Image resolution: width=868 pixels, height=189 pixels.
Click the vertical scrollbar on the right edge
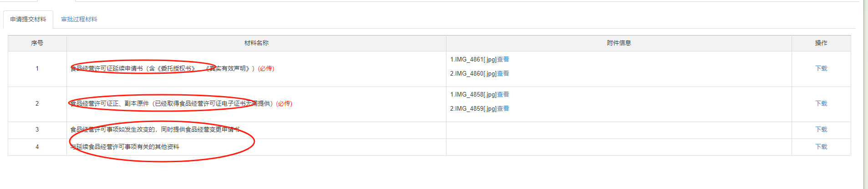pyautogui.click(x=865, y=91)
